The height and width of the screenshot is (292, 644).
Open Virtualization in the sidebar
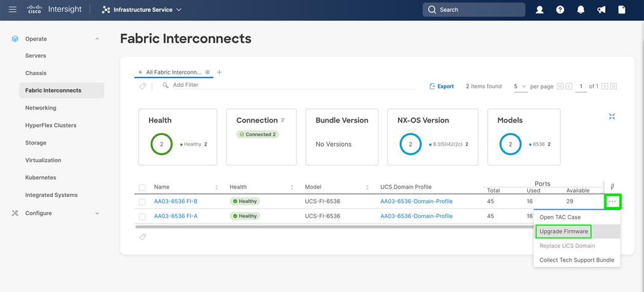coord(43,160)
